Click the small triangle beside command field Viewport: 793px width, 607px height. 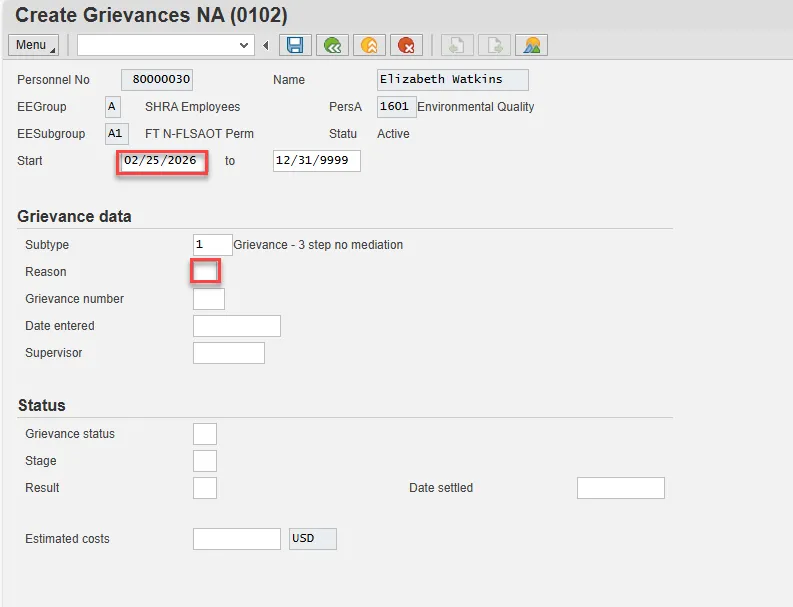click(x=266, y=45)
